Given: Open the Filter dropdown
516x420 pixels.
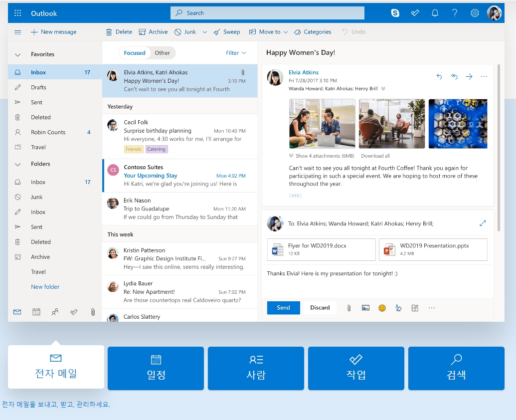Looking at the screenshot, I should click(x=236, y=53).
